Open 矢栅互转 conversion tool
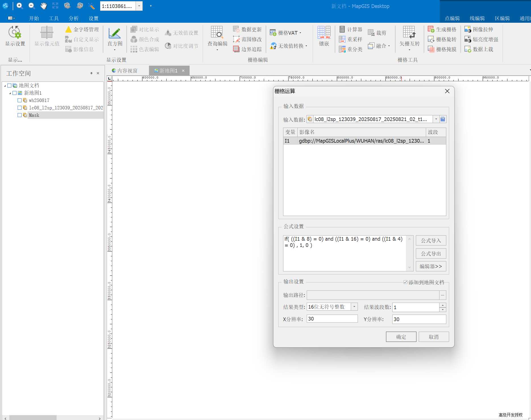 point(409,38)
